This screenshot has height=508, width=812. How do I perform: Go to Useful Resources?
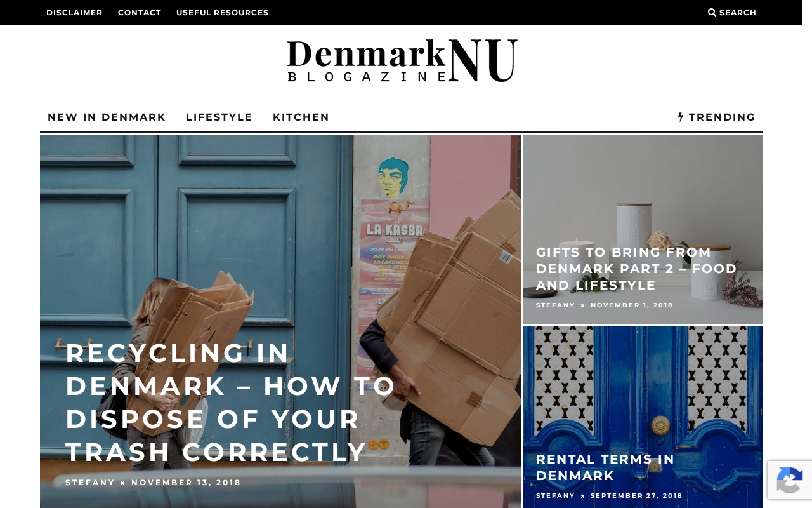tap(223, 13)
